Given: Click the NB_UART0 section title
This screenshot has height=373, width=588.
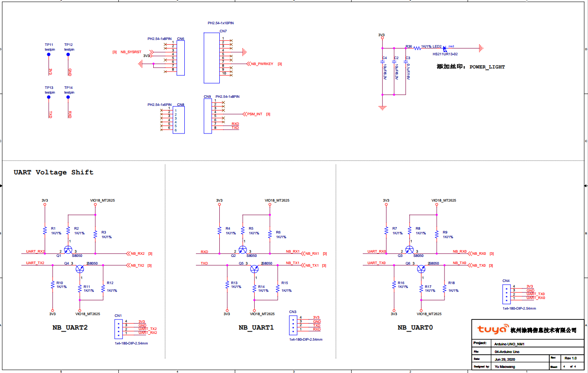Looking at the screenshot, I should click(x=415, y=327).
